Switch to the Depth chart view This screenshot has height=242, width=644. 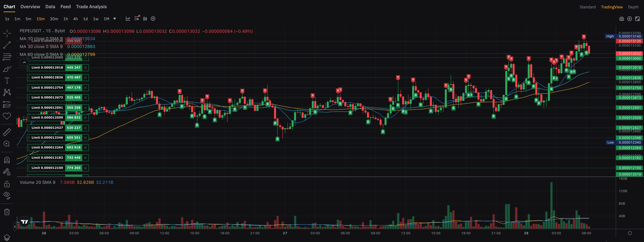tap(633, 7)
